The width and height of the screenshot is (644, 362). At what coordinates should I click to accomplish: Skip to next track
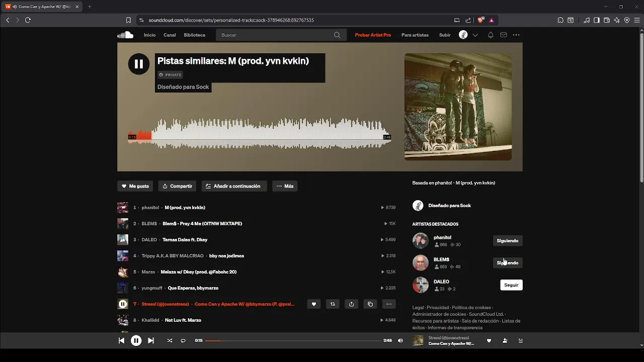(150, 340)
